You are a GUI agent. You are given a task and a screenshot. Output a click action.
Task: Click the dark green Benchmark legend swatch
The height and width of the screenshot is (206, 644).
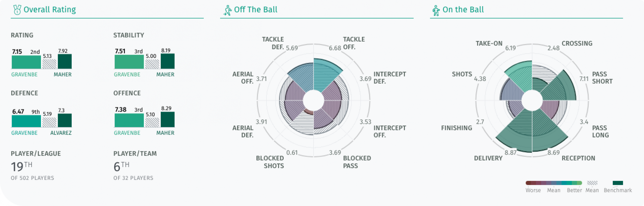pos(618,183)
